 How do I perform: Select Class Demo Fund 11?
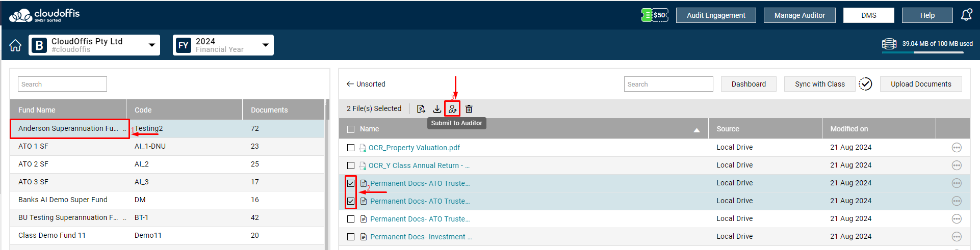(x=167, y=235)
